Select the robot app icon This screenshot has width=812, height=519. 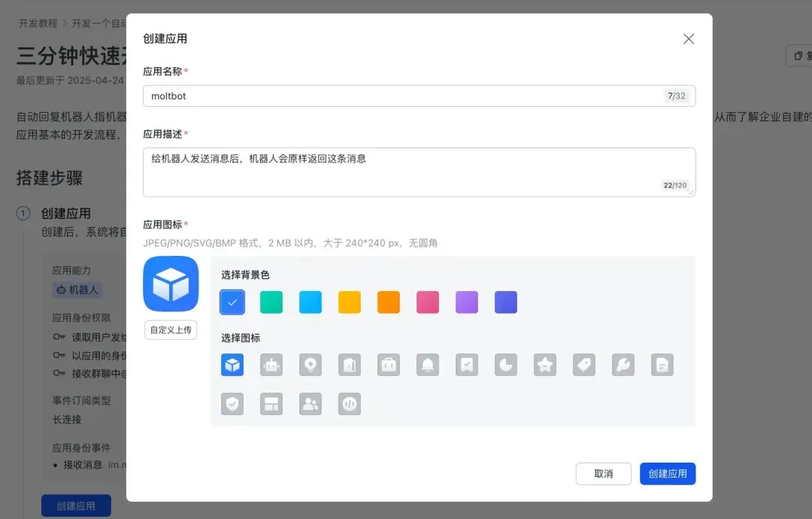pyautogui.click(x=271, y=365)
